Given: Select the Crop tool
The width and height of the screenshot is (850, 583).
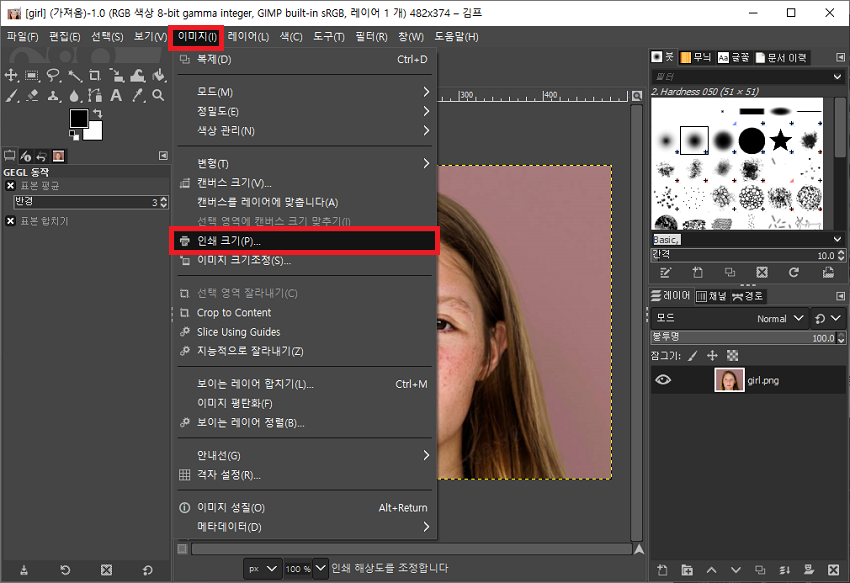Looking at the screenshot, I should click(95, 76).
